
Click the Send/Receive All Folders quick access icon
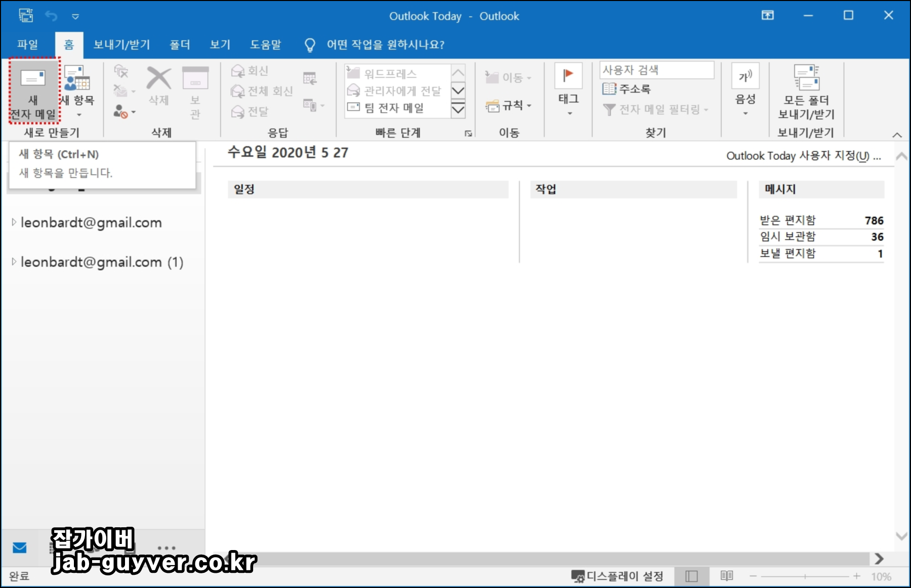[26, 16]
